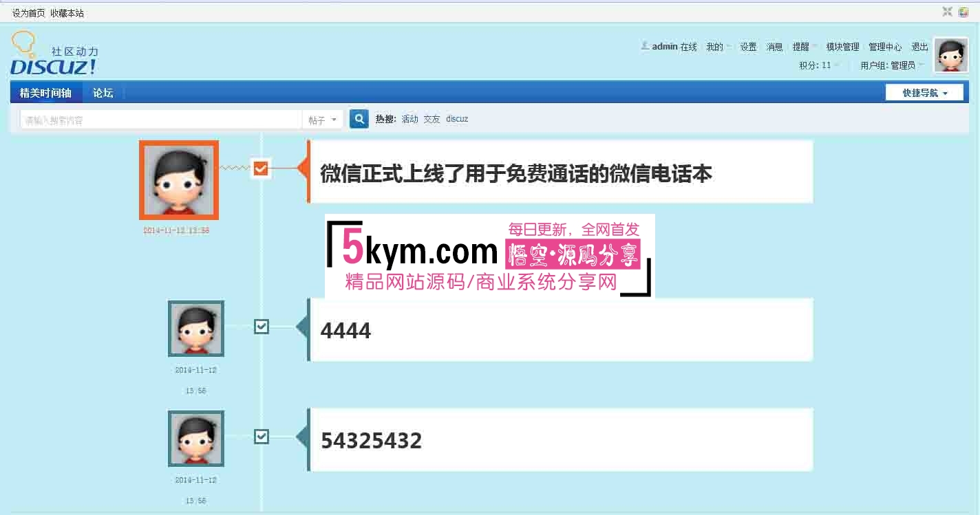Screen dimensions: 980x515
Task: Open the 快捷导航 dropdown
Action: tap(924, 93)
